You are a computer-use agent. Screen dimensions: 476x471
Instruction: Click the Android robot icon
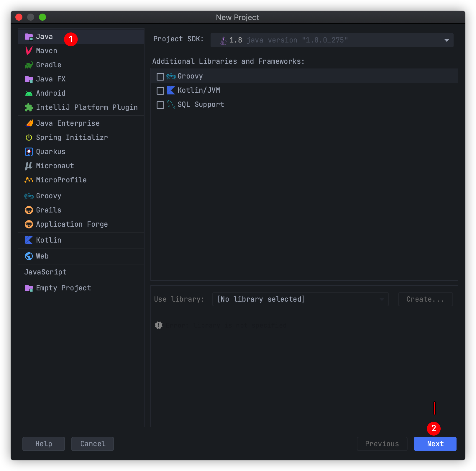(29, 93)
